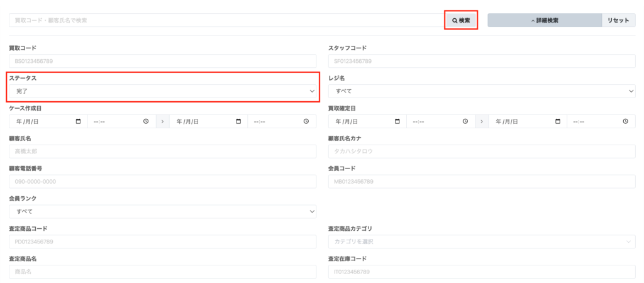Viewport: 644px width, 283px height.
Task: Open clock picker for ケース作成日 end time
Action: click(306, 121)
